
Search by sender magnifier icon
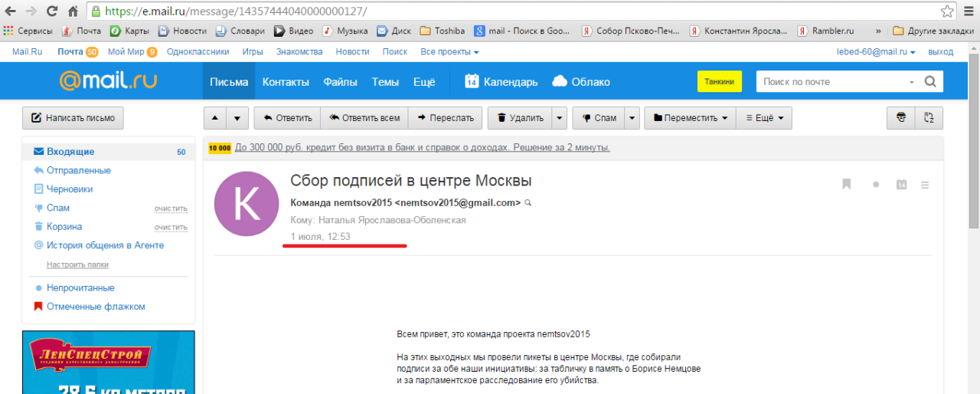tap(528, 203)
